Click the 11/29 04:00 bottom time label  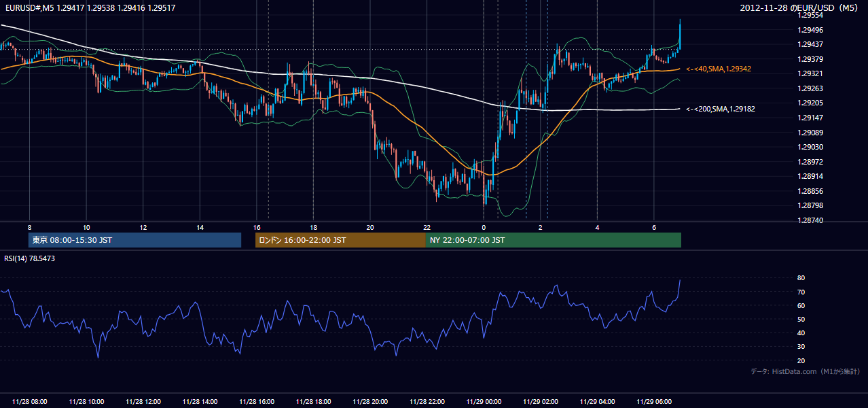597,402
